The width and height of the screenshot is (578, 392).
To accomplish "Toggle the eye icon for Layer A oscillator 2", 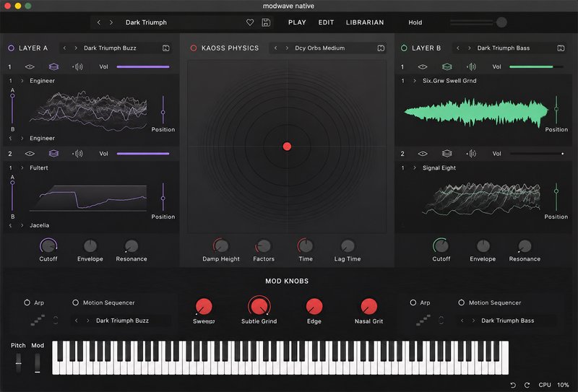I will (30, 154).
